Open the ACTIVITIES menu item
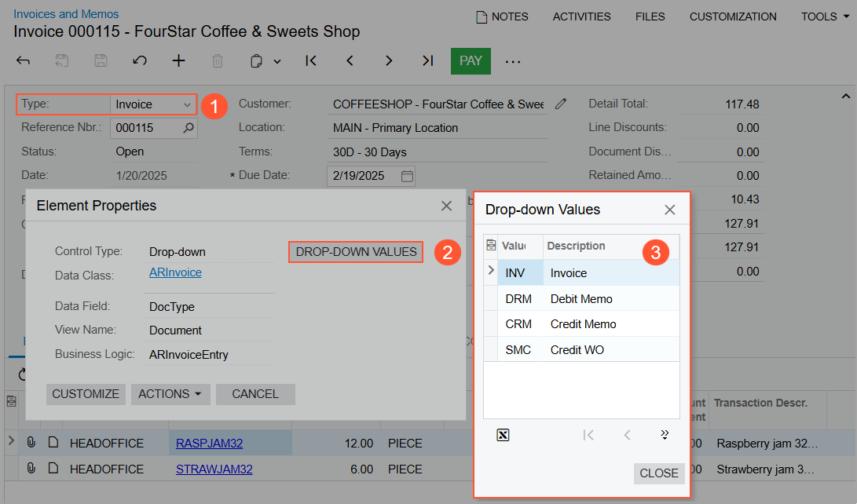 pos(581,16)
